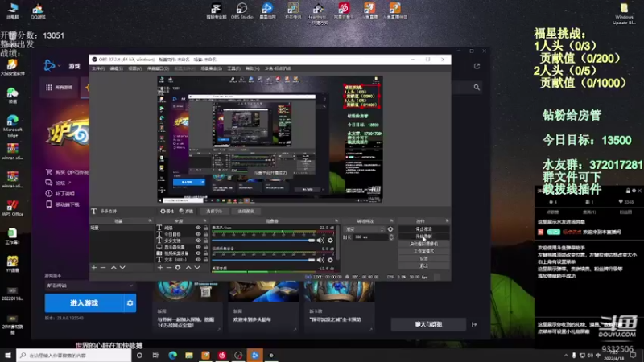
Task: Click Battle.net logo in launcher window
Action: point(49,65)
